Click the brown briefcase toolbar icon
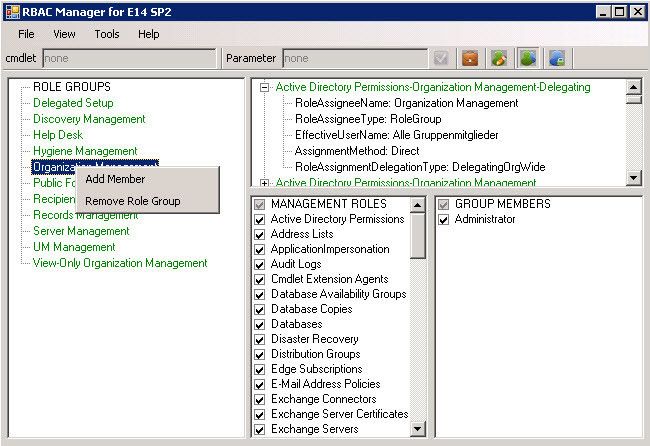The height and width of the screenshot is (446, 650). click(470, 58)
